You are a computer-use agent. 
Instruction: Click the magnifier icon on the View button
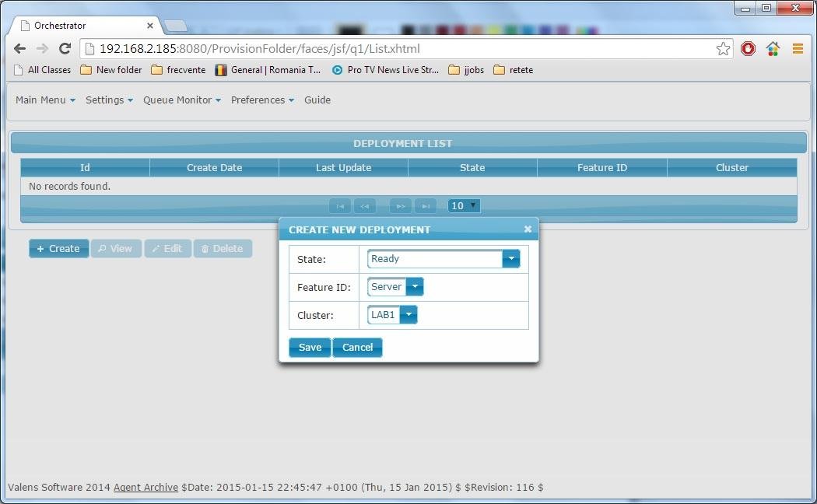[x=103, y=248]
